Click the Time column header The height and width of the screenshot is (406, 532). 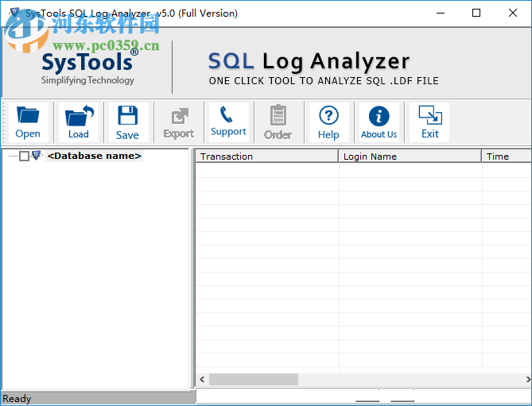[x=507, y=157]
